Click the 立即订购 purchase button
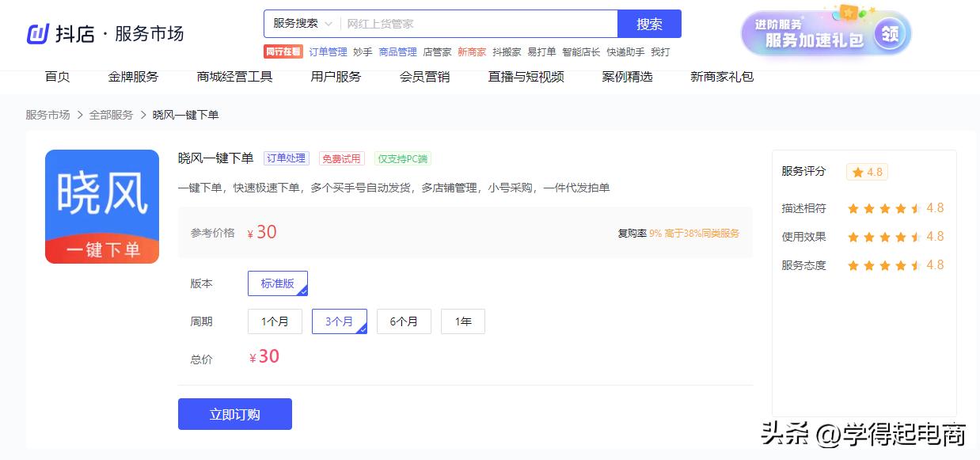 point(234,413)
